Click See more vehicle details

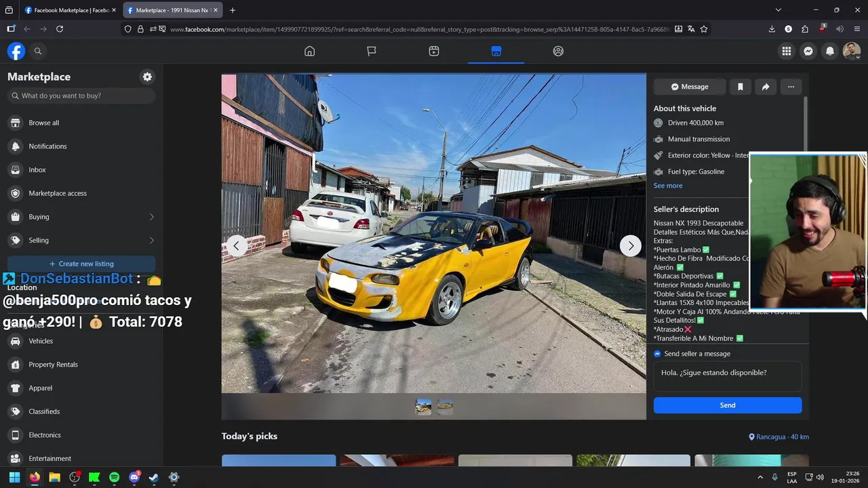[668, 186]
